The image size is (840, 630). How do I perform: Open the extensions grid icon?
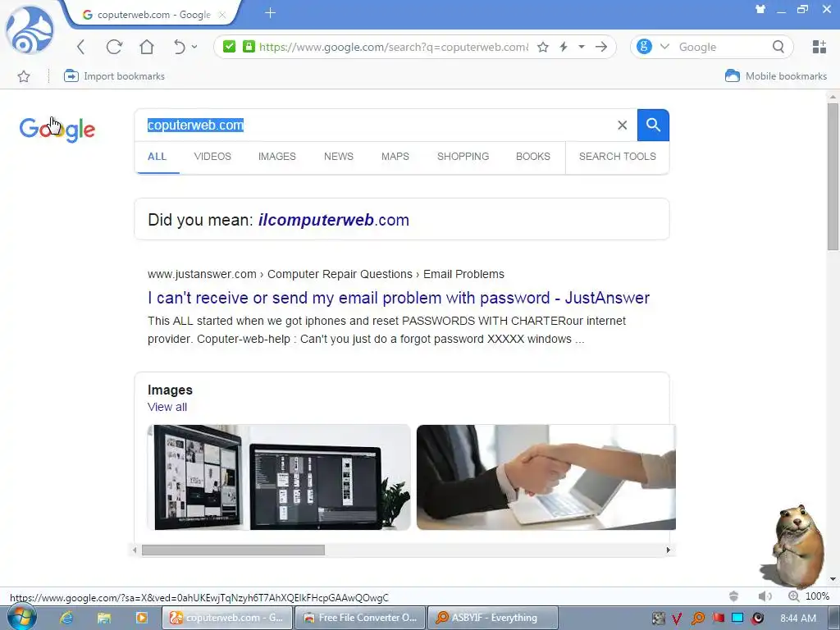pyautogui.click(x=819, y=47)
